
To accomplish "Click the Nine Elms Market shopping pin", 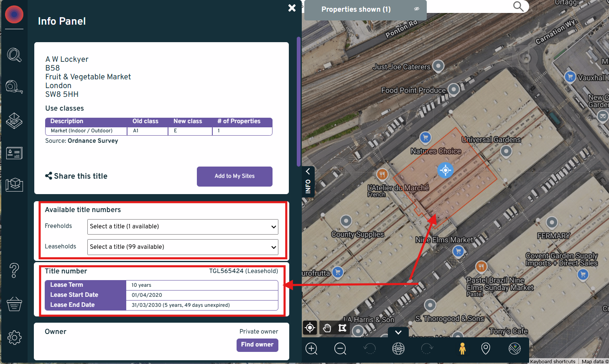I will [459, 251].
